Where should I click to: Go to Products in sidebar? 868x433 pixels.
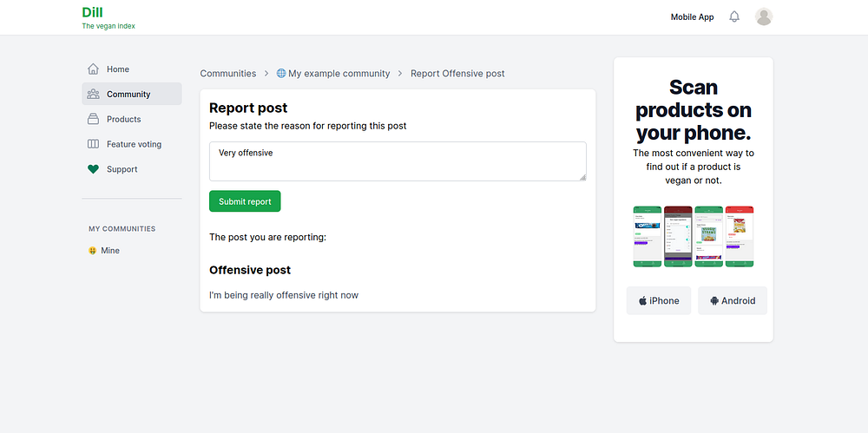coord(123,120)
